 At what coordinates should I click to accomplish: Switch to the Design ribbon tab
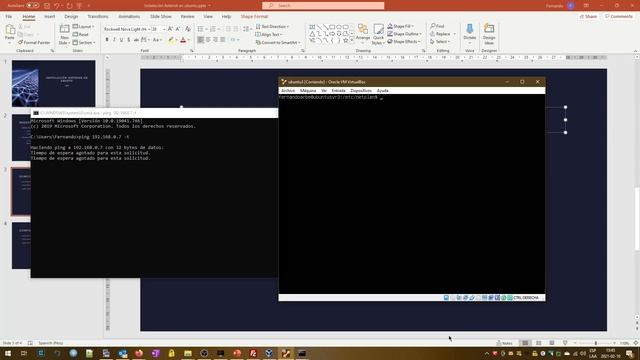71,16
